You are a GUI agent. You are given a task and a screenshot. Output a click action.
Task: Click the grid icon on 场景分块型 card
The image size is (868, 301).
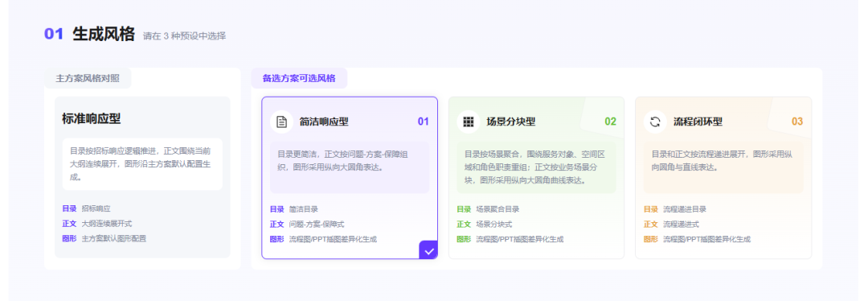click(469, 122)
